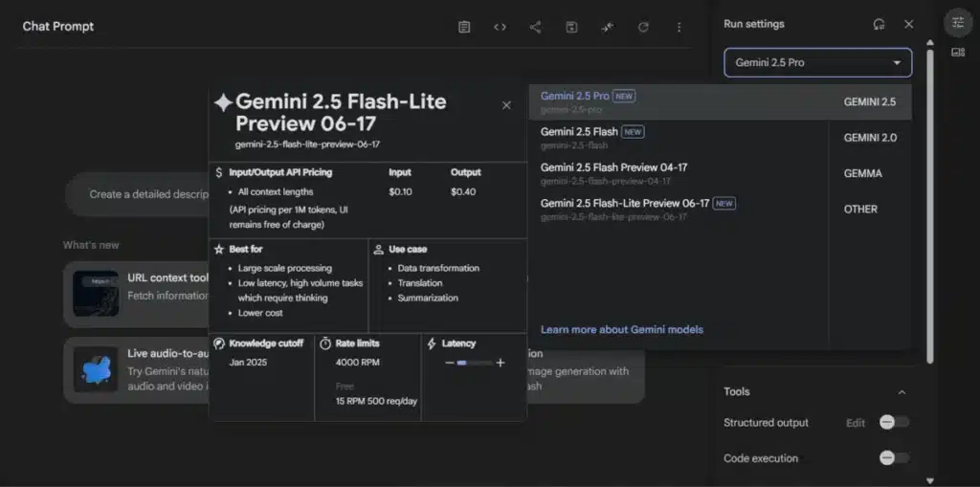The width and height of the screenshot is (980, 487).
Task: Click the $0.40 output price
Action: [x=463, y=192]
